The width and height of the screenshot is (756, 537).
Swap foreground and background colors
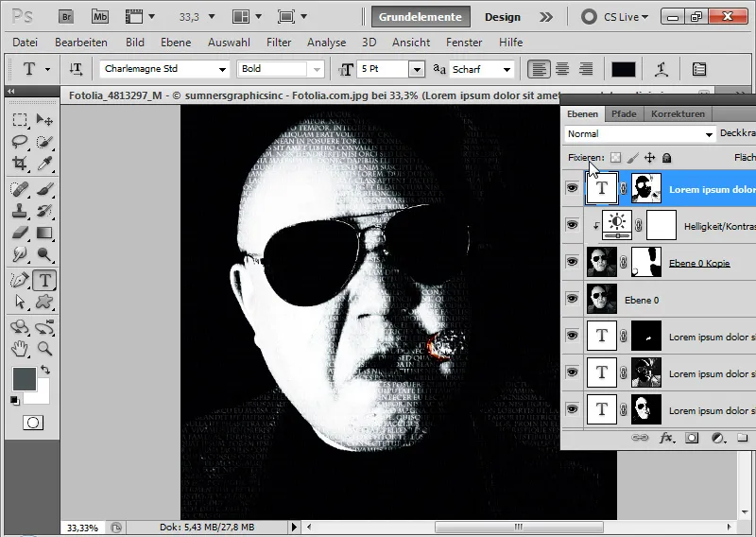[x=45, y=370]
